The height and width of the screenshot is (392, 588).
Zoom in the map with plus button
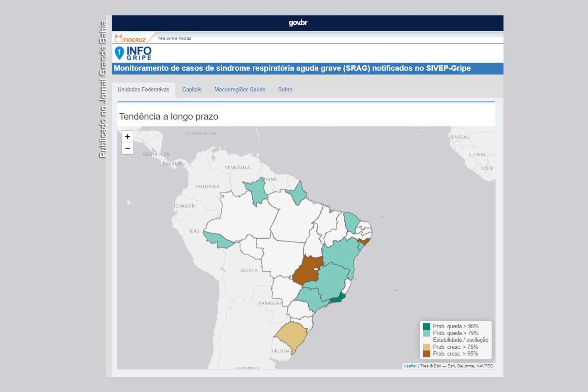127,137
